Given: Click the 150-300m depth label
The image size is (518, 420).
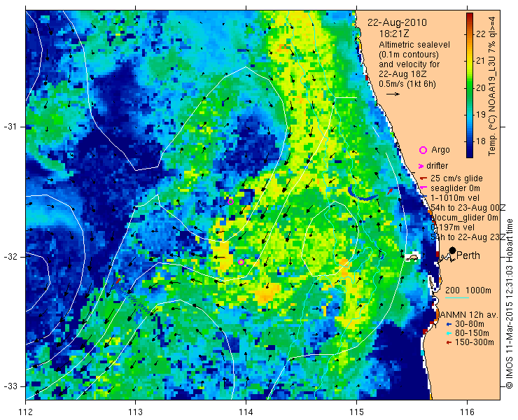Looking at the screenshot, I should (474, 343).
